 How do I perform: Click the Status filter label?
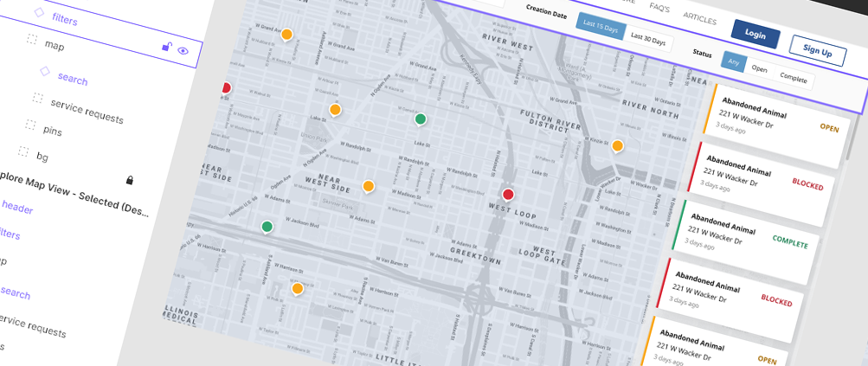click(x=702, y=53)
